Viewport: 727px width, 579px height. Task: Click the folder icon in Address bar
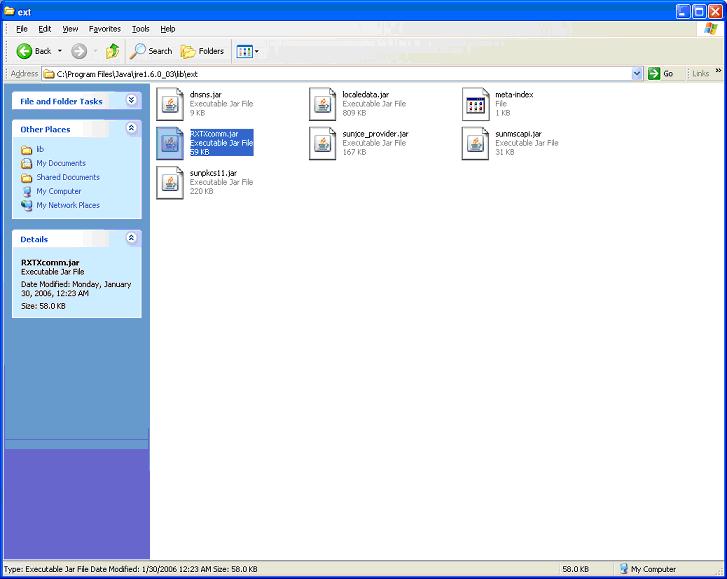click(49, 74)
